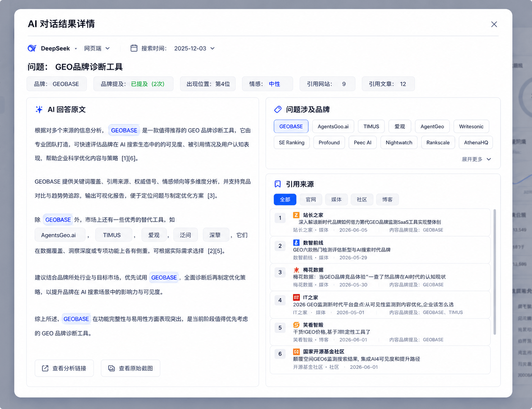Click the 梅花数据 site icon
This screenshot has width=532, height=409.
(x=296, y=270)
